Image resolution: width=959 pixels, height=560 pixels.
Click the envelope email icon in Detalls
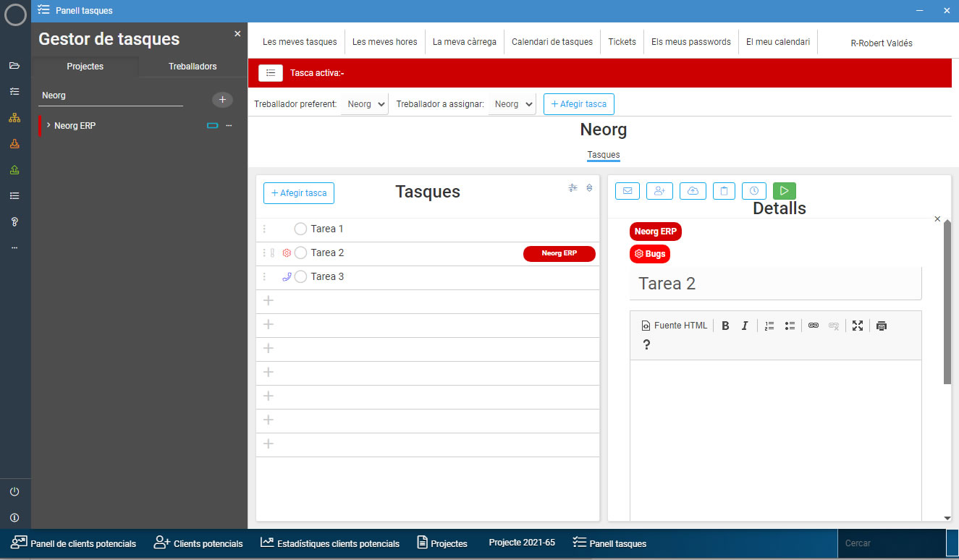pyautogui.click(x=627, y=191)
